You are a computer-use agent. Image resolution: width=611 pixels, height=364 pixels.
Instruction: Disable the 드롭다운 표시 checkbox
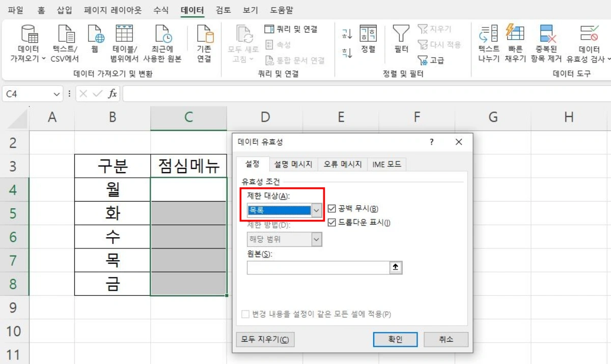[x=331, y=222]
